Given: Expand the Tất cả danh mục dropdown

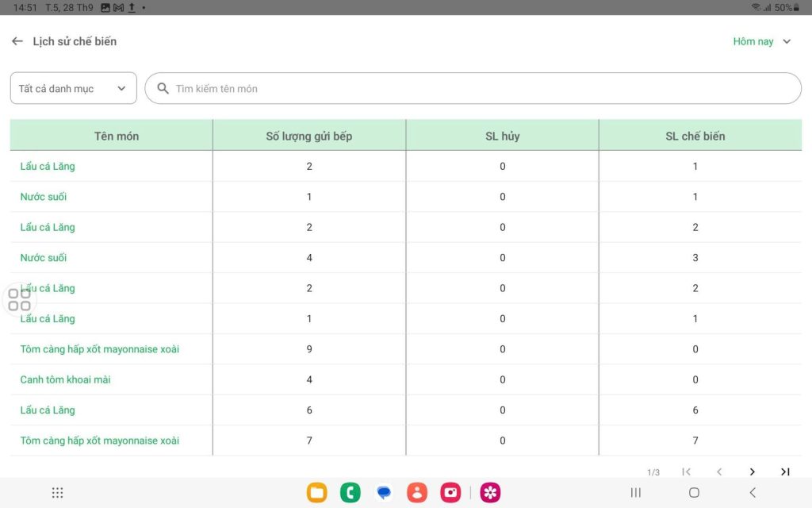Looking at the screenshot, I should click(73, 88).
